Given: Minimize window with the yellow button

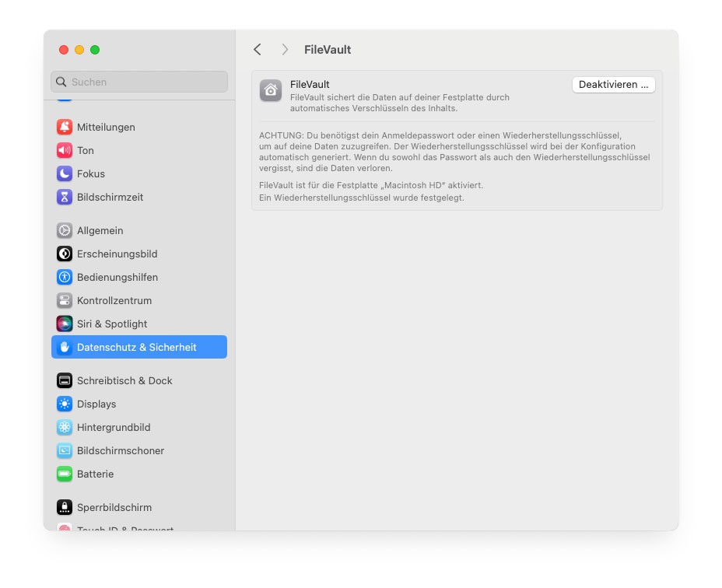Looking at the screenshot, I should pyautogui.click(x=79, y=50).
